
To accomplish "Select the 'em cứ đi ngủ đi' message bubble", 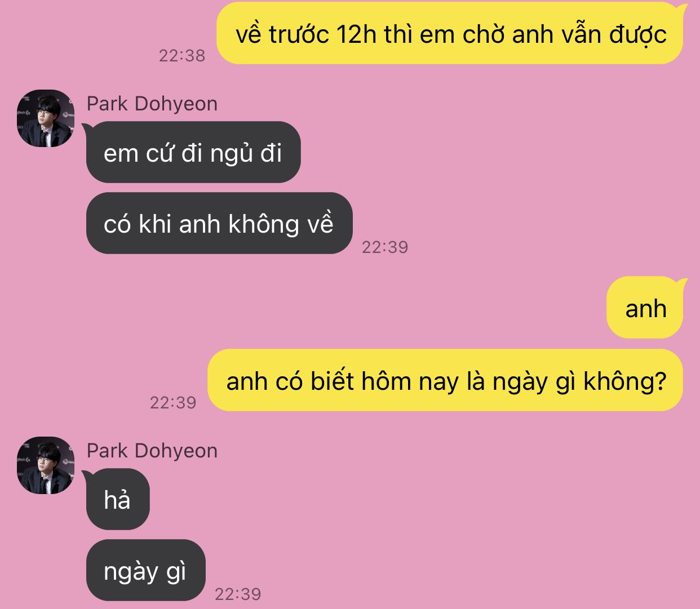I will click(x=193, y=152).
